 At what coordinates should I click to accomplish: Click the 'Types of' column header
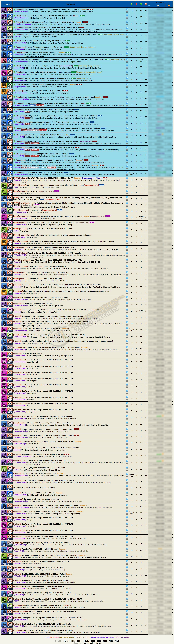[x=7, y=4]
